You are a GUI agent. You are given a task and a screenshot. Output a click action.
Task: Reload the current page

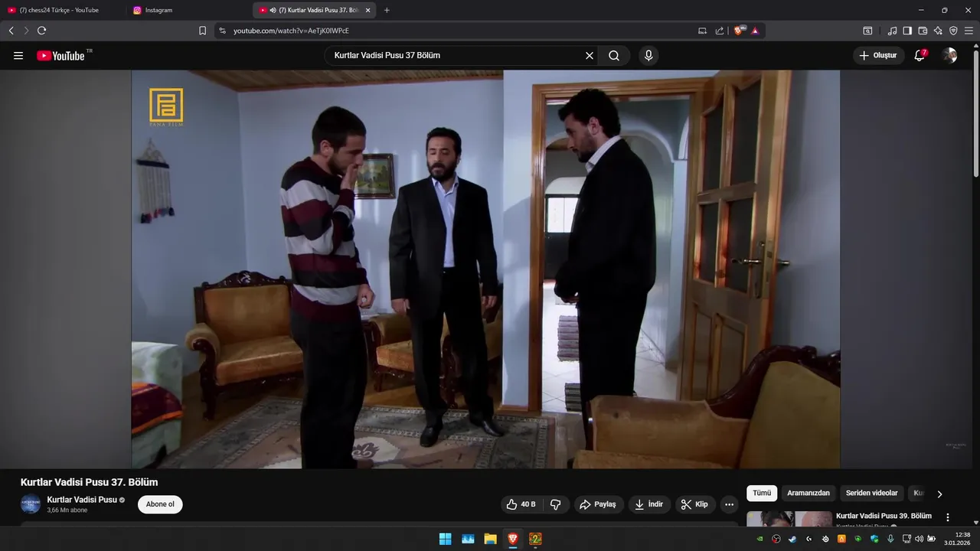click(42, 31)
